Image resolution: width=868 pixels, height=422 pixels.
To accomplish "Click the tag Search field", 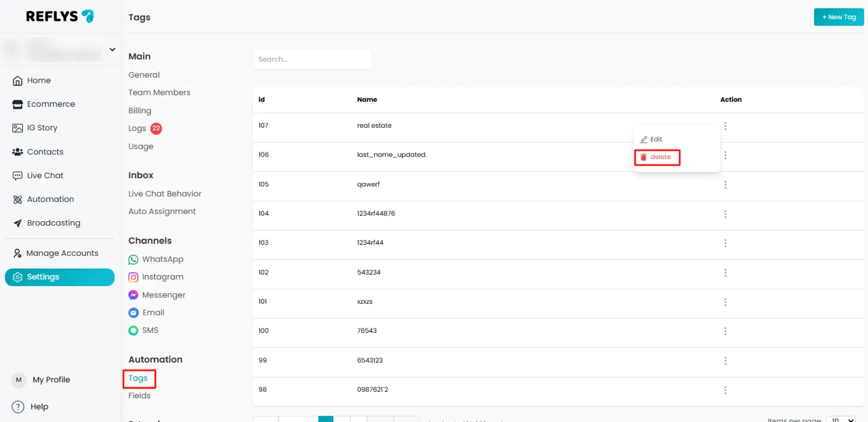I will pyautogui.click(x=312, y=59).
